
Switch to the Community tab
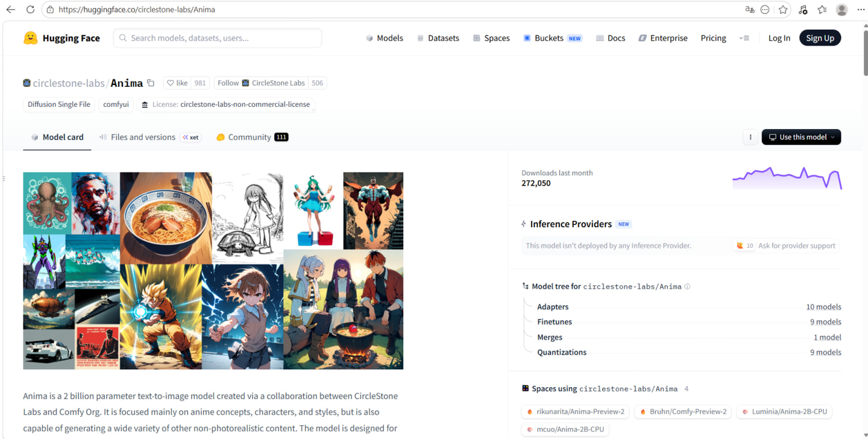point(252,137)
